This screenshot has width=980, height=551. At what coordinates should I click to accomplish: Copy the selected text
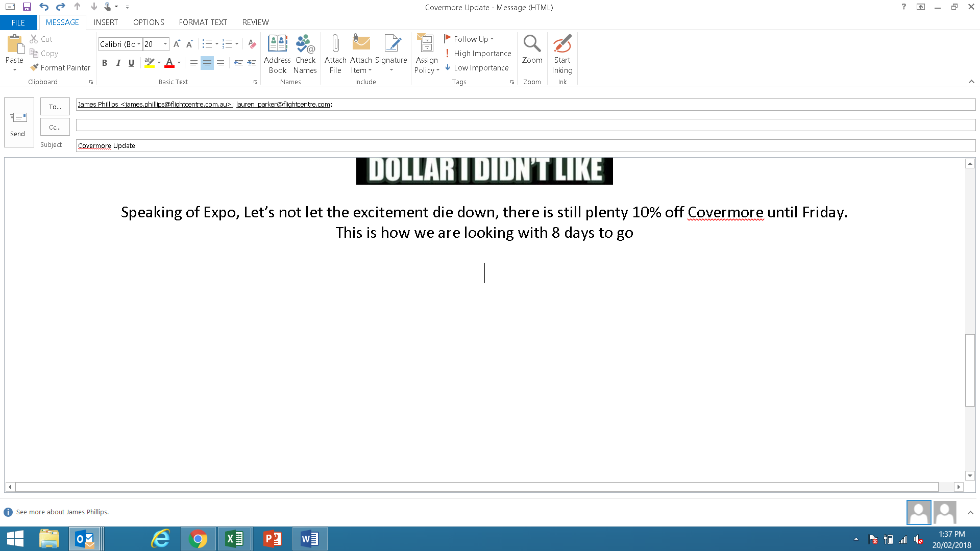click(44, 53)
